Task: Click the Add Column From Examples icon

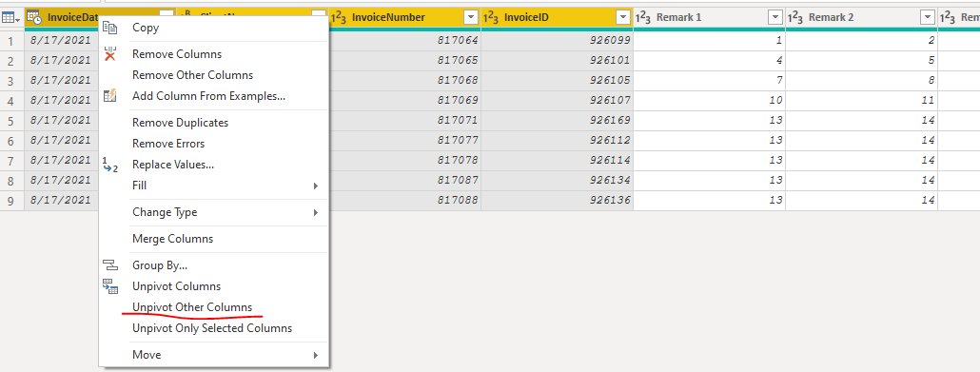Action: pyautogui.click(x=110, y=96)
